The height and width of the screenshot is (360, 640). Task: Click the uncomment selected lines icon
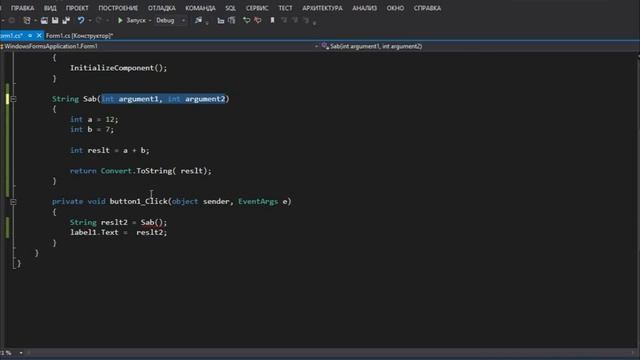[x=258, y=20]
